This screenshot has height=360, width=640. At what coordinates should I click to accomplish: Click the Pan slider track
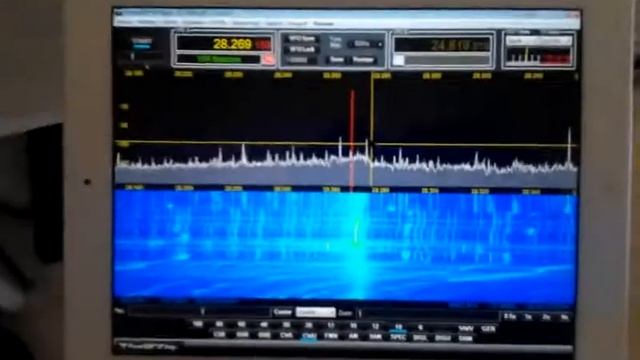(x=198, y=312)
